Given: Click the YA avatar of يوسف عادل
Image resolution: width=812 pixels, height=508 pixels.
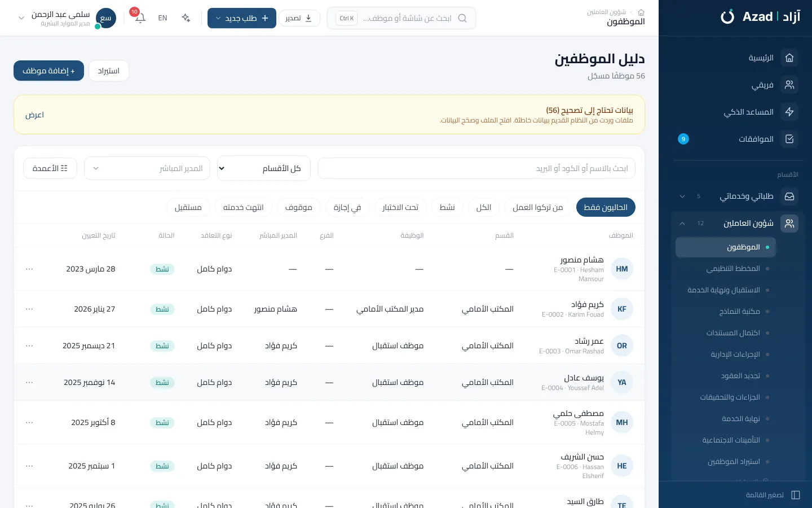Looking at the screenshot, I should click(622, 383).
